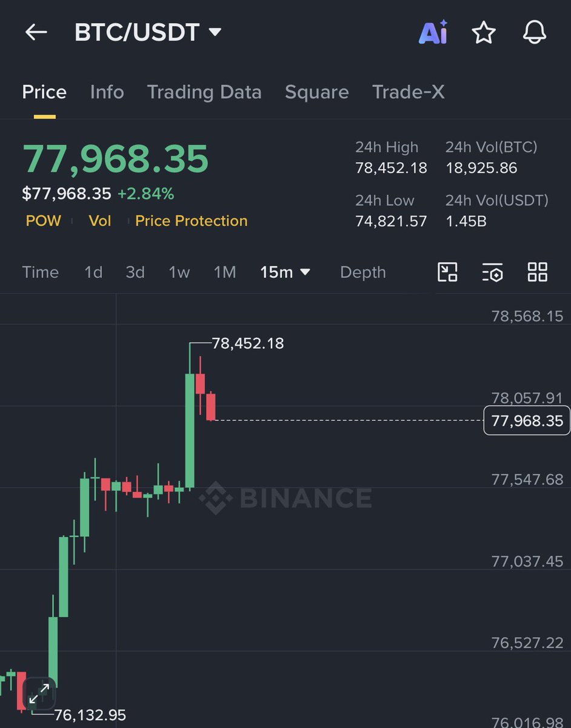Screen dimensions: 571x728
Task: Go to the Square tab
Action: pos(316,92)
